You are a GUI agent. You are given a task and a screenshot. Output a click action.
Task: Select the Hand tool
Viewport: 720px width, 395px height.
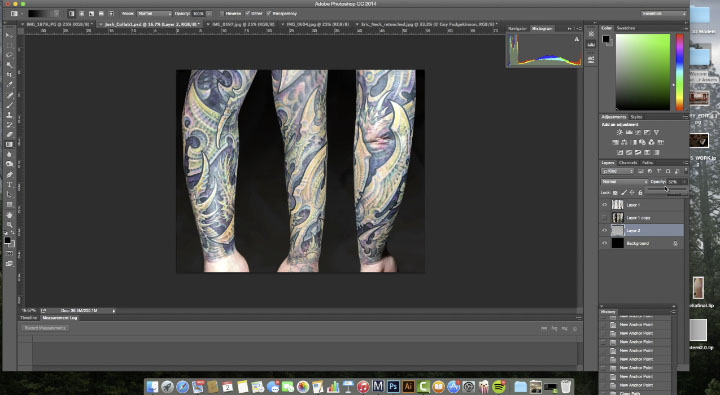coord(9,214)
